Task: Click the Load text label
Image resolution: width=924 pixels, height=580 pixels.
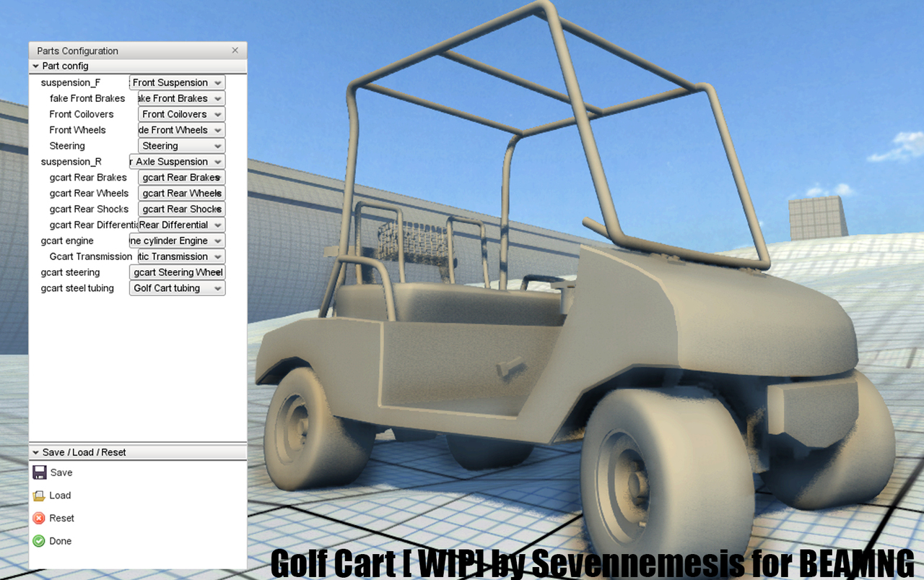Action: pos(60,495)
